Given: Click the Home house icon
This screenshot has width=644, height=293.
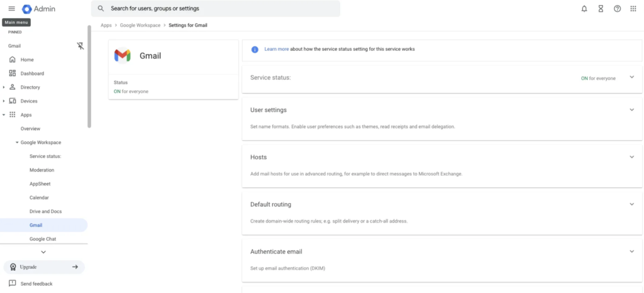Looking at the screenshot, I should click(x=13, y=60).
